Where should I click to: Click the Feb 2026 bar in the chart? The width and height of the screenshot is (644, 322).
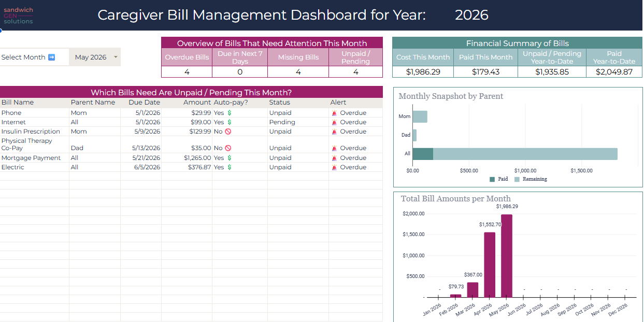tap(455, 296)
